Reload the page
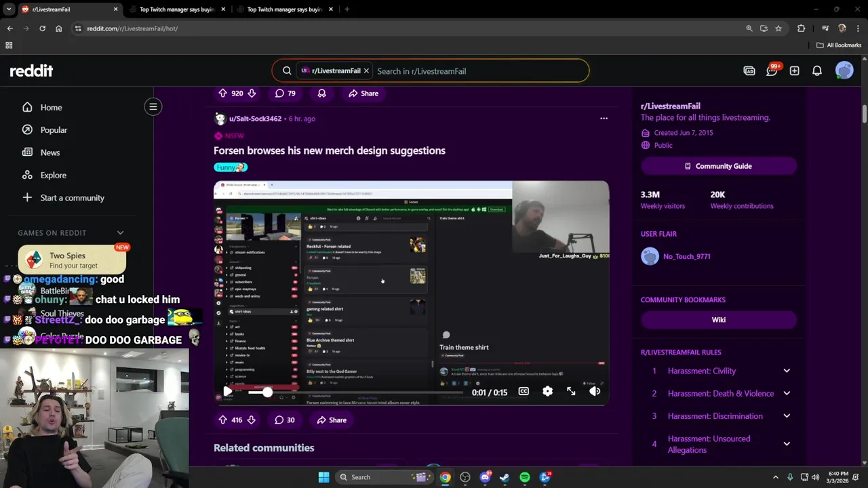The width and height of the screenshot is (868, 488). pos(42,28)
